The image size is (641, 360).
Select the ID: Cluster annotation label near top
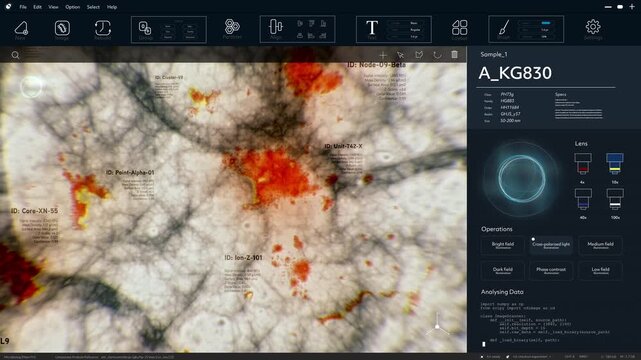(169, 77)
